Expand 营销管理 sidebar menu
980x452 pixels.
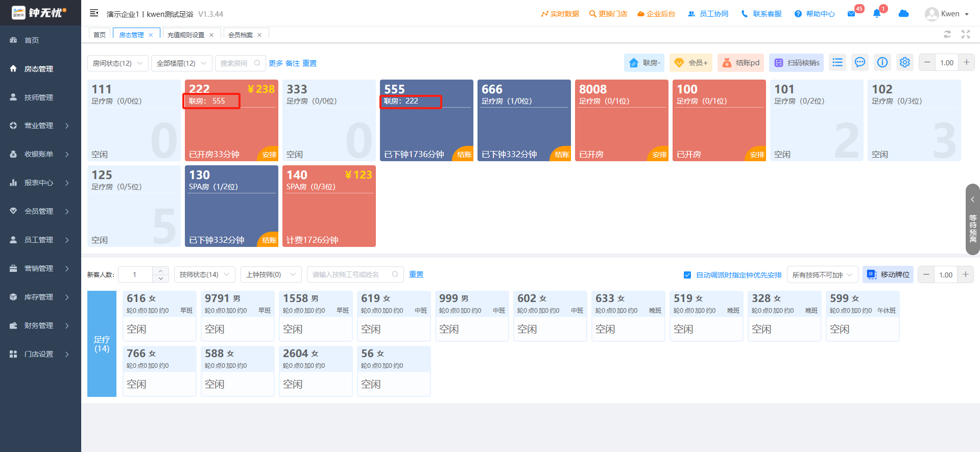(x=40, y=268)
